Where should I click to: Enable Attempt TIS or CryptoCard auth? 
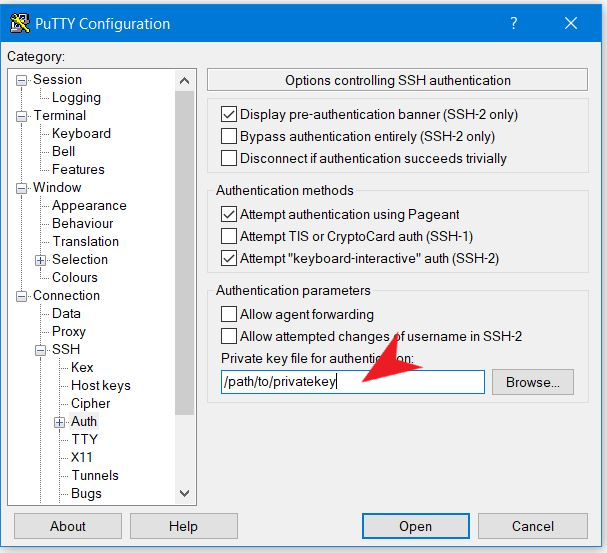coord(229,236)
